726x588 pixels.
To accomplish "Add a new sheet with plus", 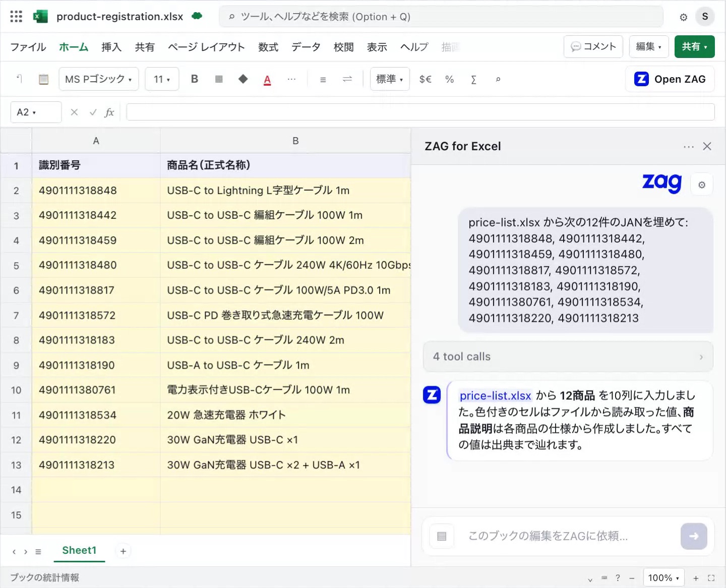I will (123, 551).
